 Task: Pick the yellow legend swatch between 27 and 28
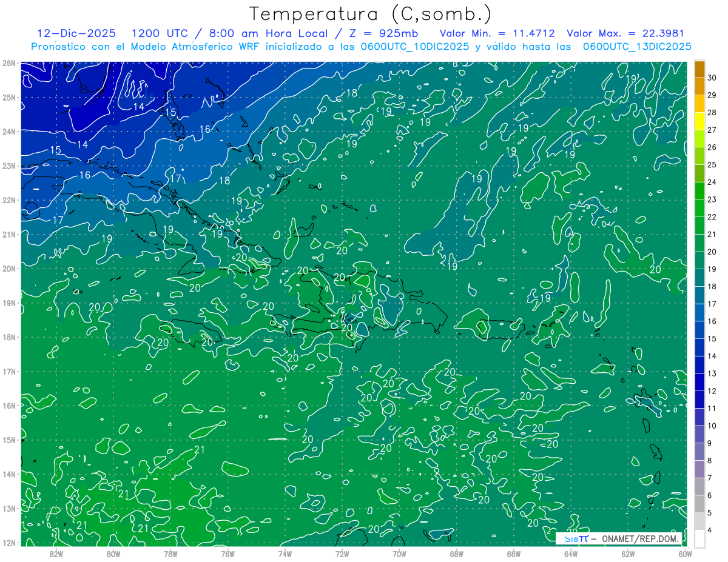pos(699,121)
